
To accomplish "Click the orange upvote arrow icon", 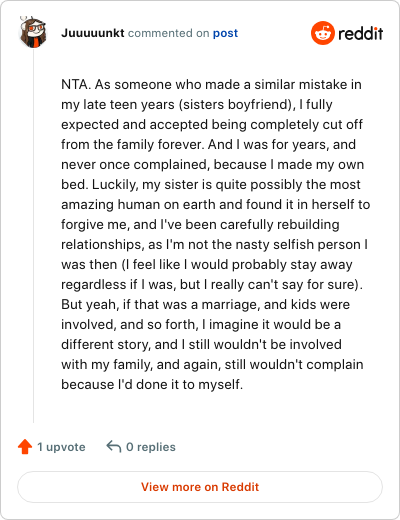I will [25, 447].
